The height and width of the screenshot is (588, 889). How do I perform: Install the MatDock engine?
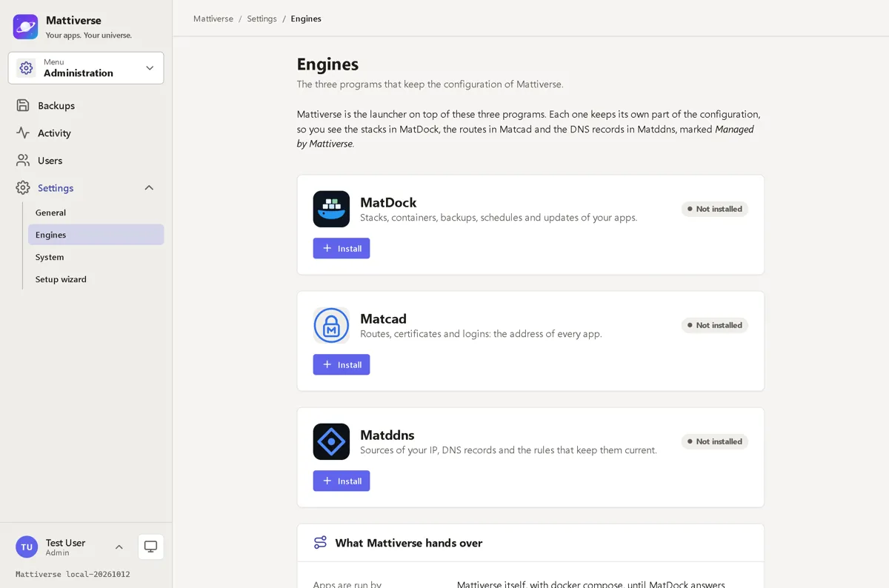click(x=342, y=248)
